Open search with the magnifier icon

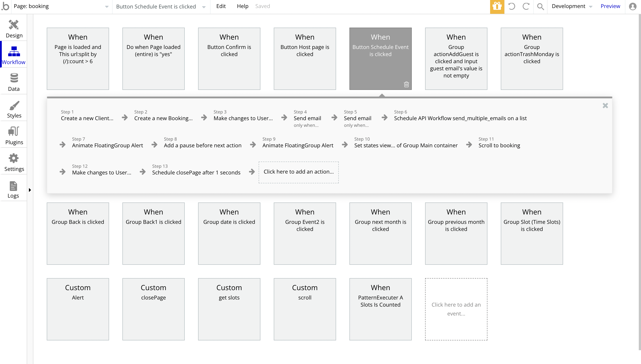point(540,6)
